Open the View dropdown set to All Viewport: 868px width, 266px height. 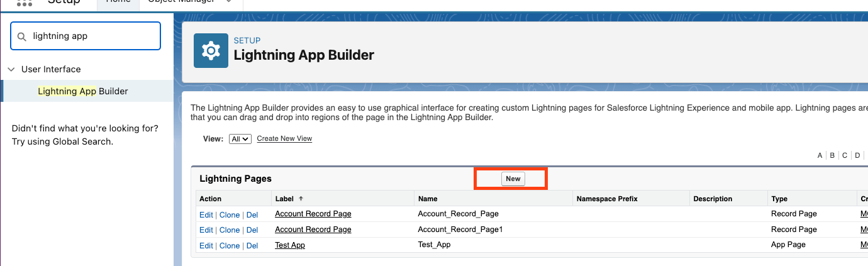click(240, 139)
